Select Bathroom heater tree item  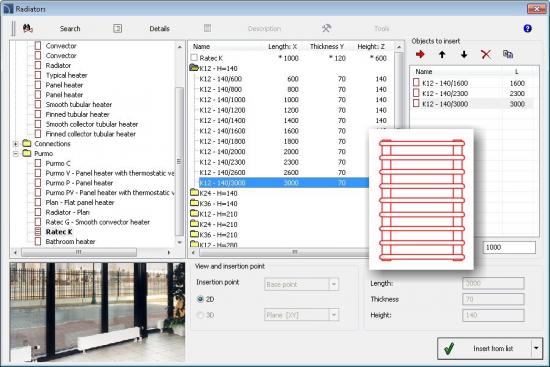tap(70, 241)
